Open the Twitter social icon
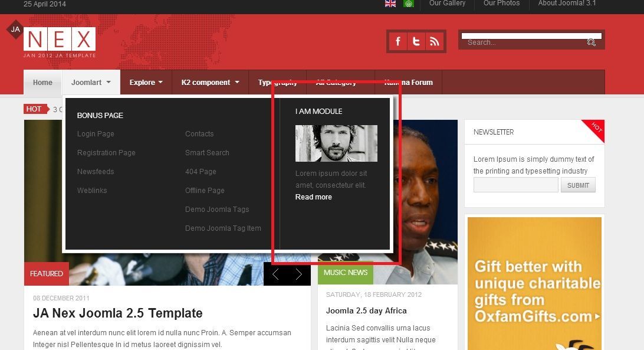The height and width of the screenshot is (350, 644). 416,41
